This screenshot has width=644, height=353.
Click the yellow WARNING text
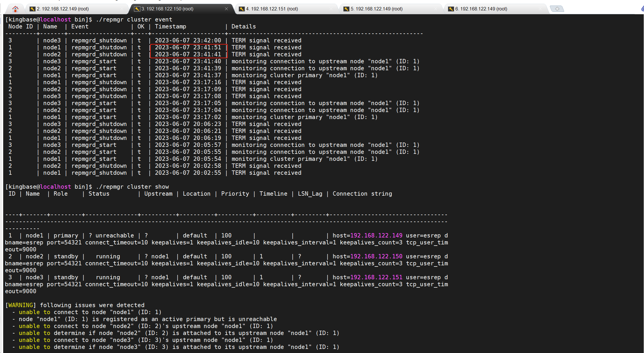click(x=20, y=305)
